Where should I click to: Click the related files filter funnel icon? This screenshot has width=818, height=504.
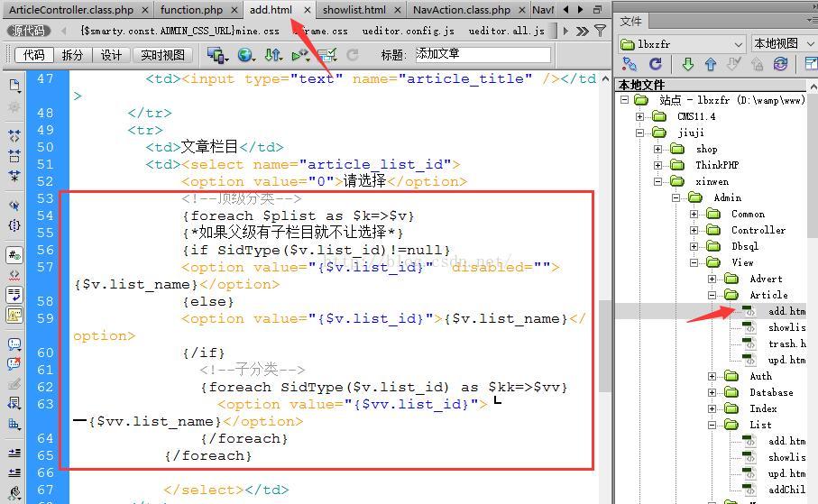coord(601,31)
